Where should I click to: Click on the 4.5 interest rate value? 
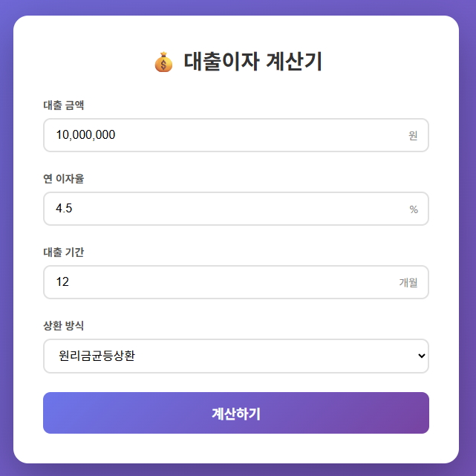click(x=64, y=209)
